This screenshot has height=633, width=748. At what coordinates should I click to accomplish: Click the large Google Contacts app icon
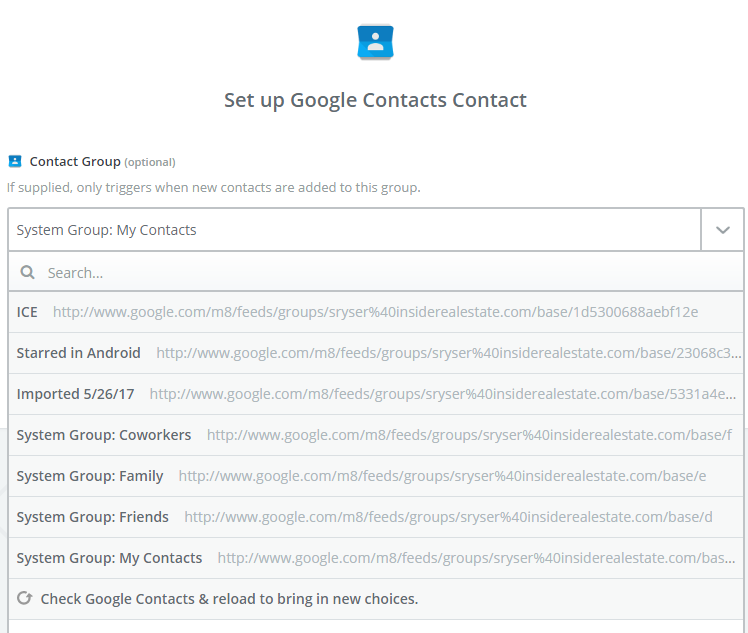click(375, 42)
